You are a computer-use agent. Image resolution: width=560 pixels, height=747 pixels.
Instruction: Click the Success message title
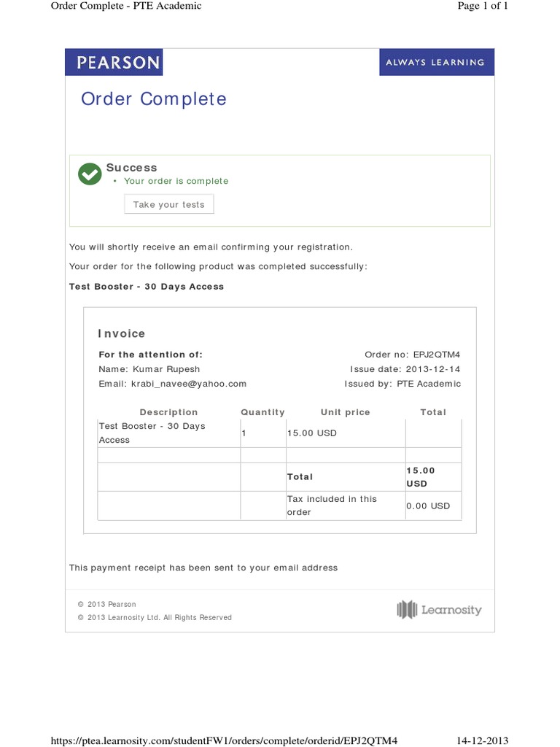tap(131, 168)
